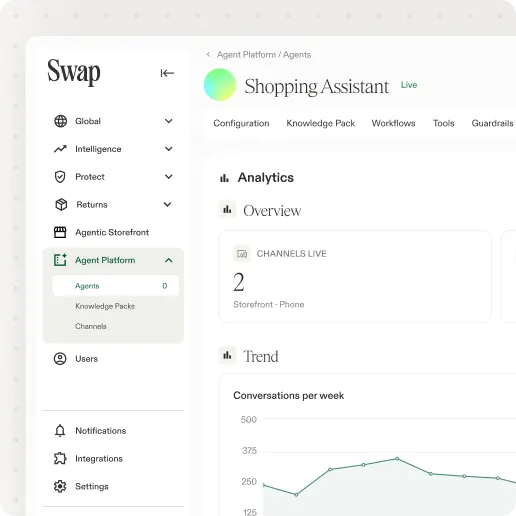
Task: Click the Live status badge
Action: tap(409, 85)
